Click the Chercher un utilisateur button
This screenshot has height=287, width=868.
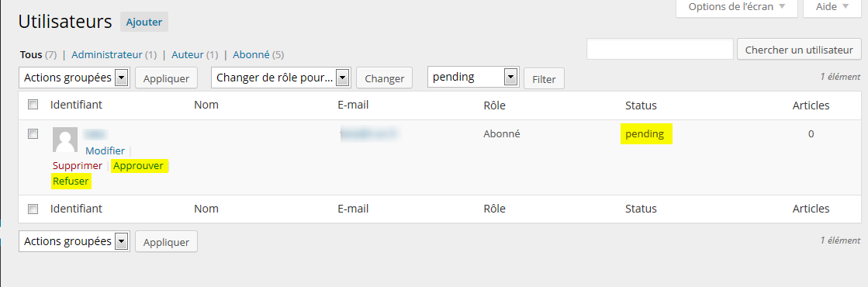coord(799,50)
